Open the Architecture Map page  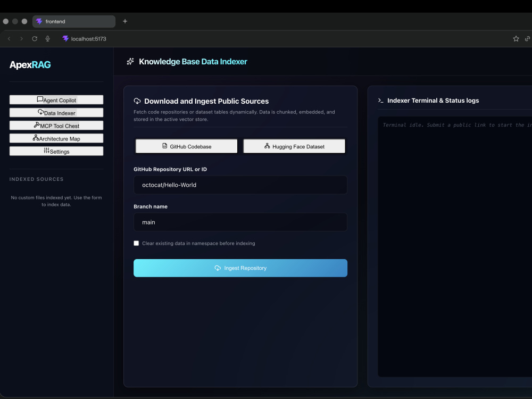click(56, 138)
